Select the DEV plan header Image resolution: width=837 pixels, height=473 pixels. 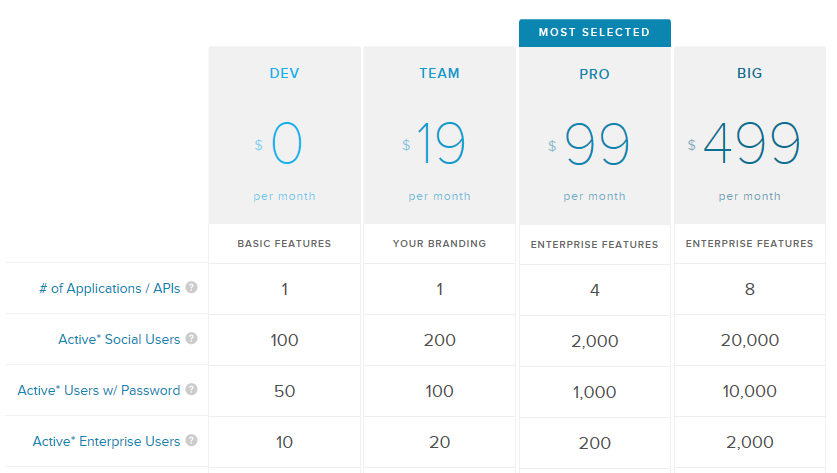[284, 74]
